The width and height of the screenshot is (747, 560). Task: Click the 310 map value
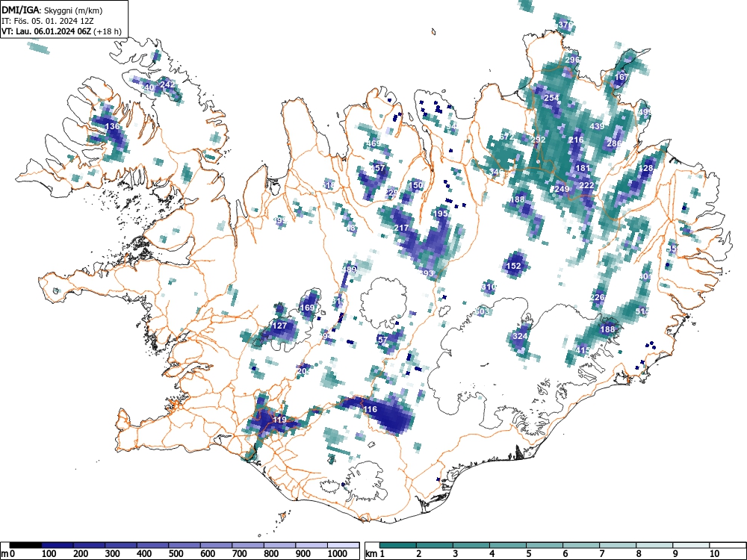(489, 287)
